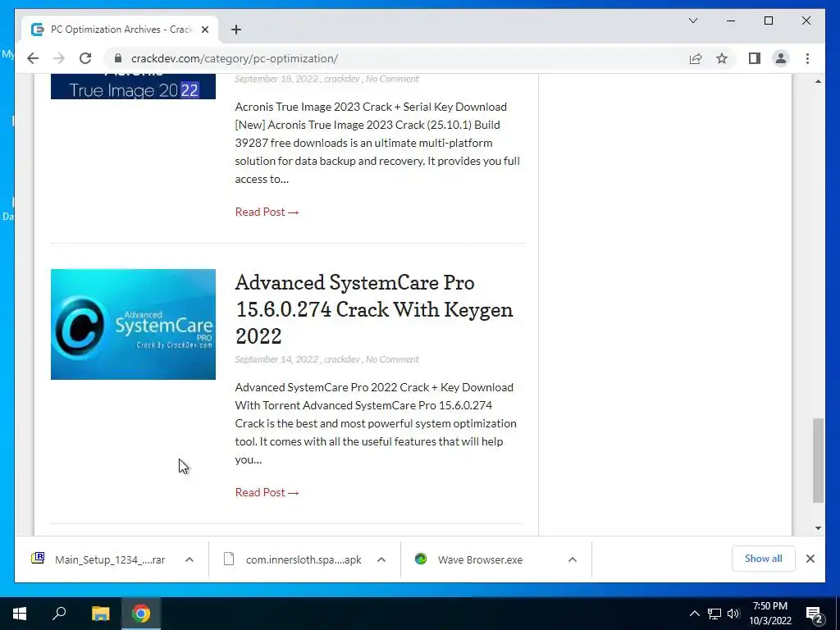Open the volume tray icon
The width and height of the screenshot is (840, 630).
point(733,614)
